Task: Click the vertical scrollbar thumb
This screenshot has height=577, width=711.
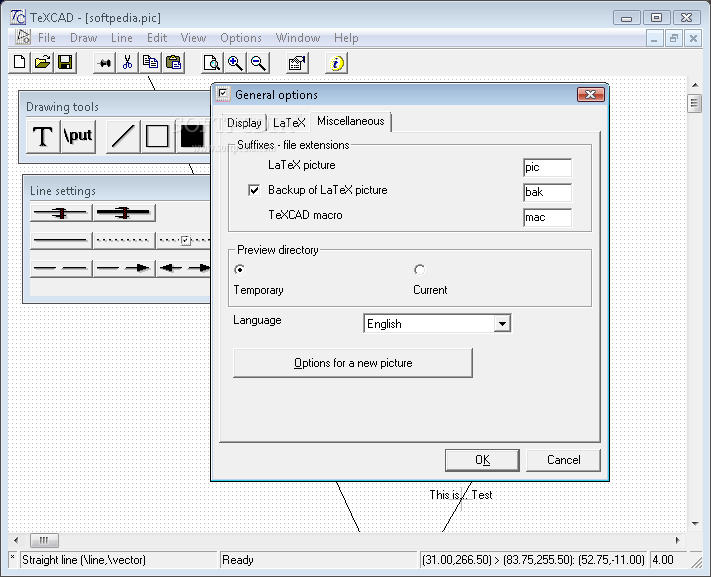Action: [x=694, y=103]
